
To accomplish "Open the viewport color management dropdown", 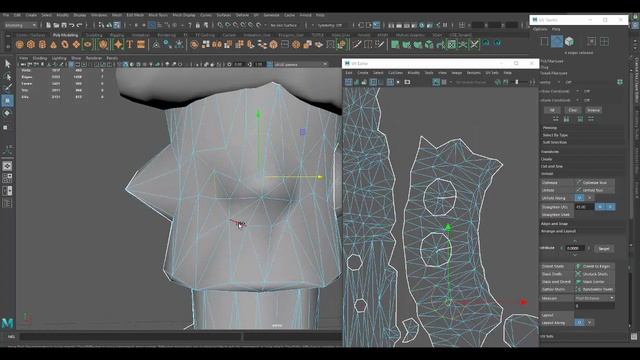I will point(301,64).
